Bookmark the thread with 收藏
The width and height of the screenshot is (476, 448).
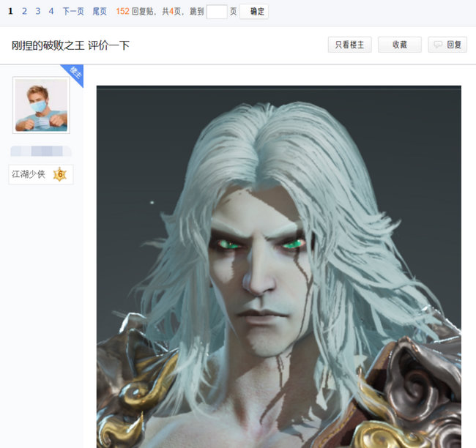tap(400, 45)
